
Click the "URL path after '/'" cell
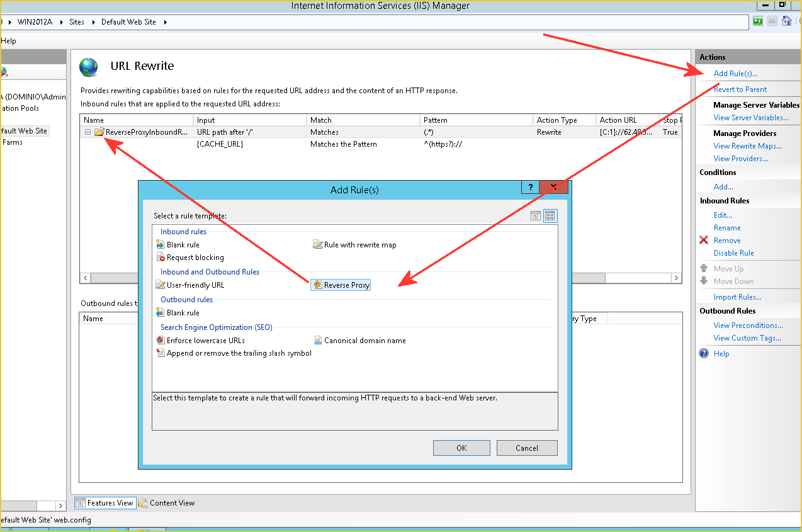click(225, 132)
